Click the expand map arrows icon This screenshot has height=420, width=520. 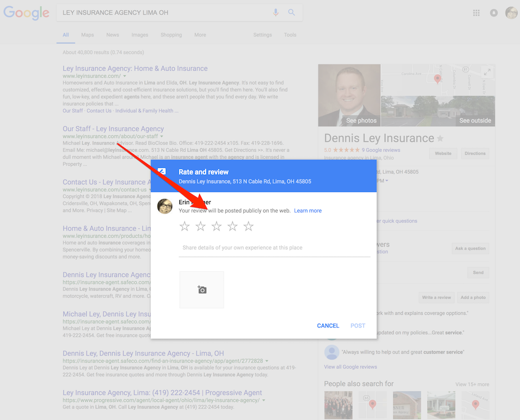[487, 72]
